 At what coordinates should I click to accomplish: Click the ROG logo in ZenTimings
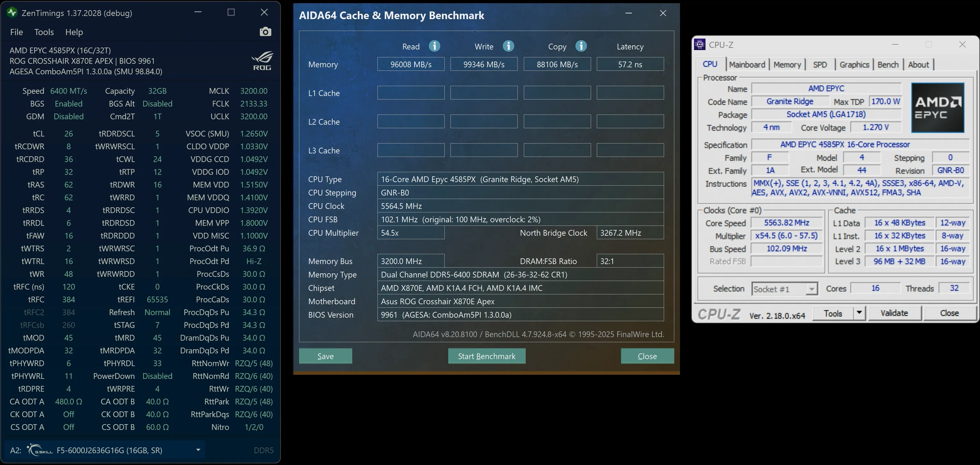(x=262, y=61)
